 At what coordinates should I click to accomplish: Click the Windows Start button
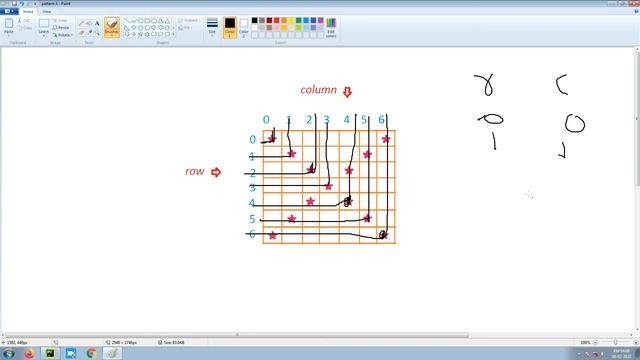pos(9,353)
